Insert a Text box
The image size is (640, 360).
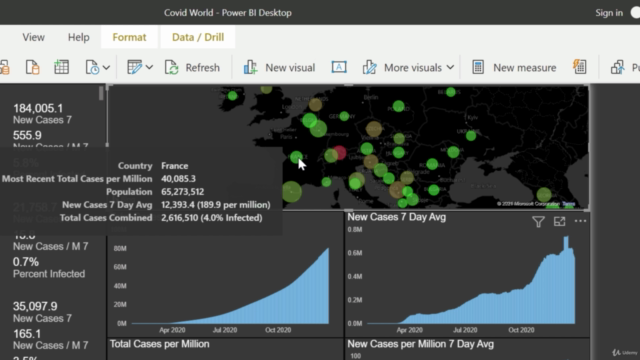pos(339,67)
